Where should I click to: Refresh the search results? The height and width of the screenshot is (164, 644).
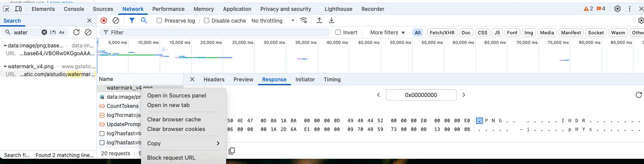[76, 32]
